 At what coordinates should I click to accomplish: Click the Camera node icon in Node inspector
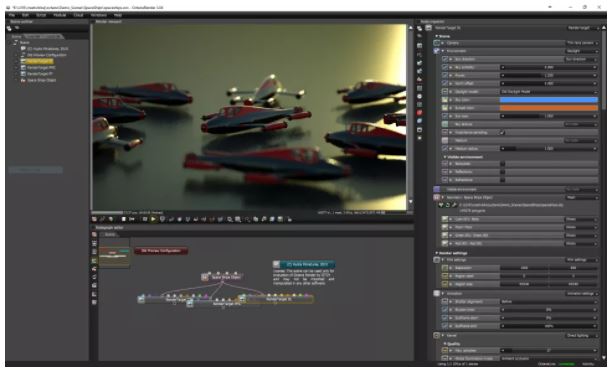click(437, 43)
